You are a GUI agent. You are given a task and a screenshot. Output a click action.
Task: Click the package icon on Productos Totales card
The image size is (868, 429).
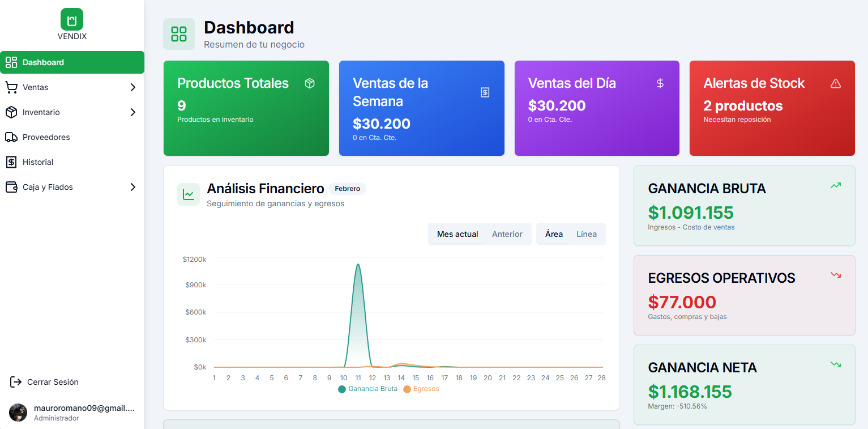click(310, 83)
